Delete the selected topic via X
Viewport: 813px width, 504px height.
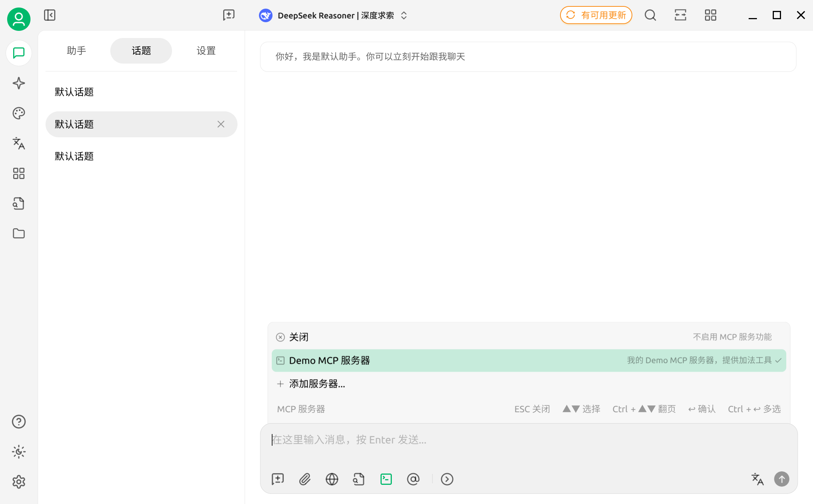click(221, 124)
